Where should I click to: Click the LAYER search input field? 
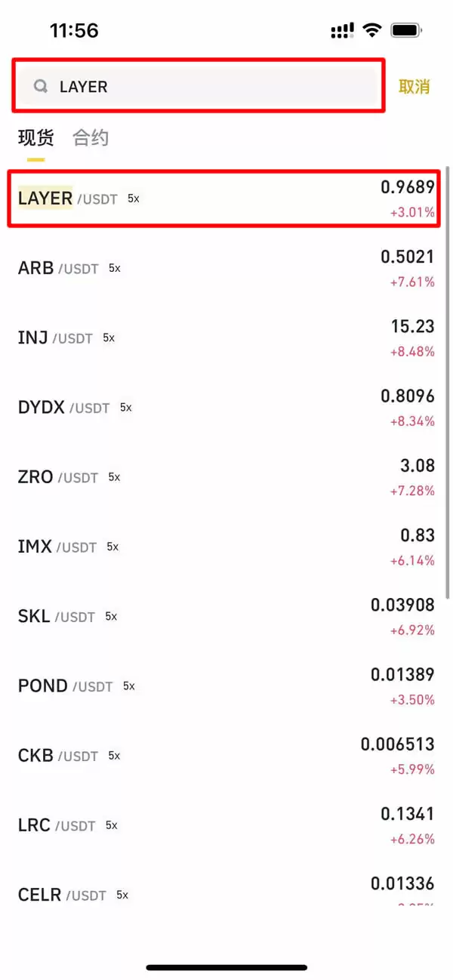point(211,87)
